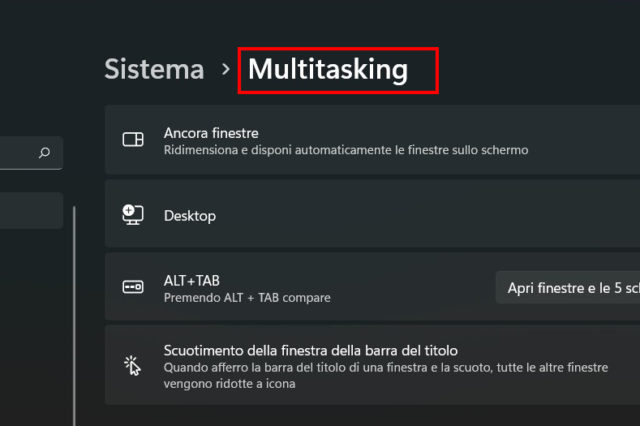Image resolution: width=640 pixels, height=426 pixels.
Task: Click the search magnifier icon
Action: 44,153
